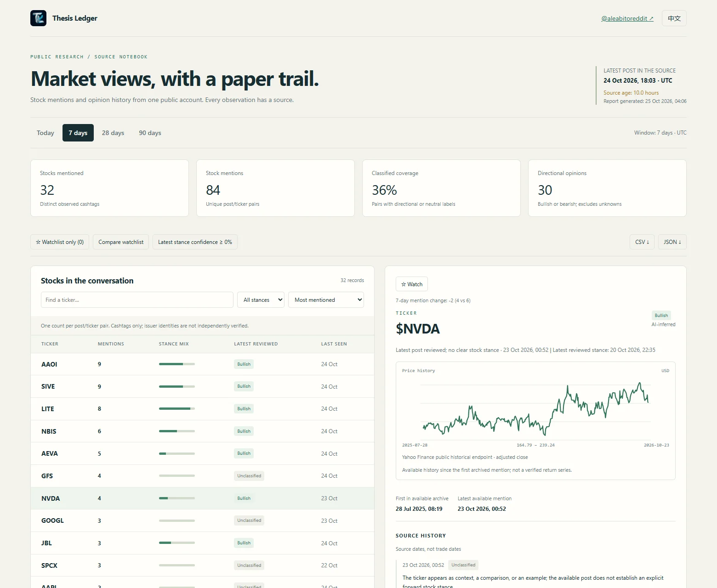Click the Thesis Ledger logo icon
The height and width of the screenshot is (588, 717).
point(38,18)
